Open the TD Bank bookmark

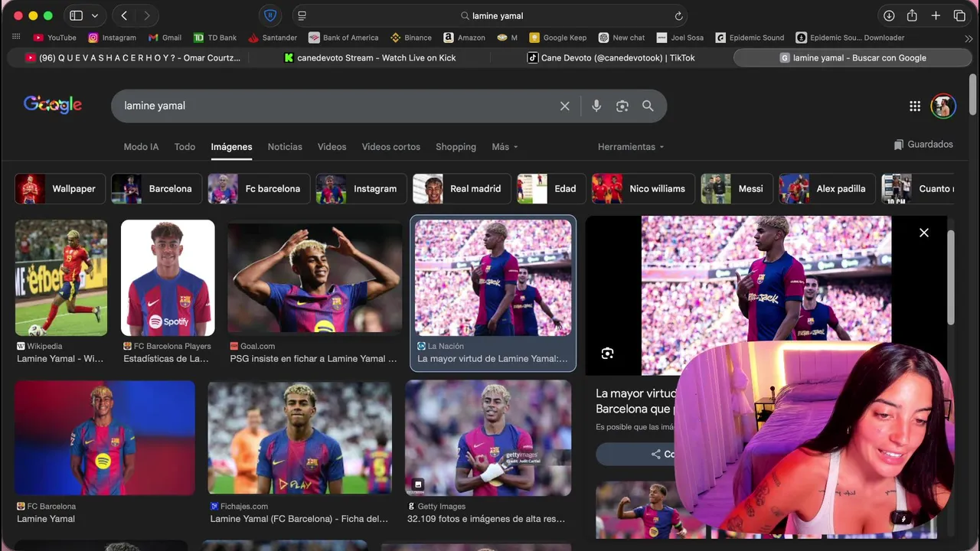(x=215, y=37)
